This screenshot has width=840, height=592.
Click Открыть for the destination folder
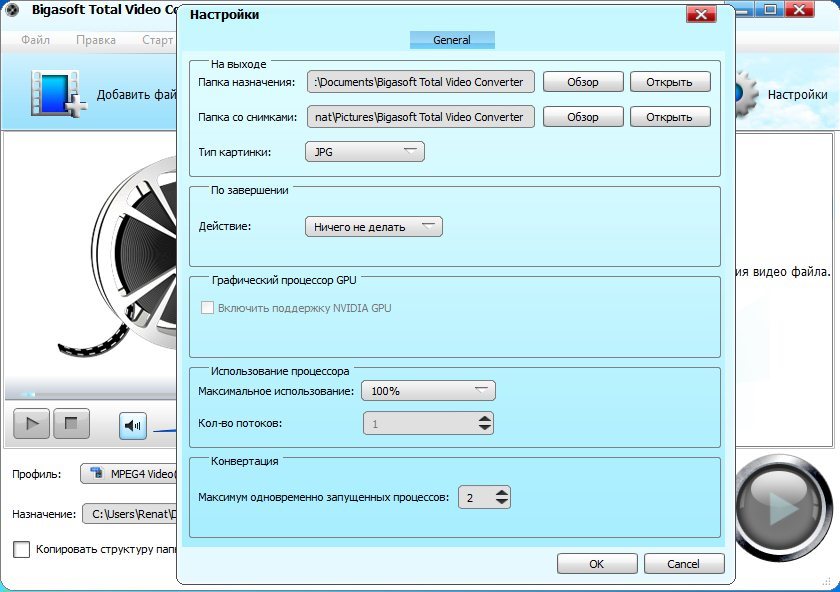pyautogui.click(x=670, y=82)
